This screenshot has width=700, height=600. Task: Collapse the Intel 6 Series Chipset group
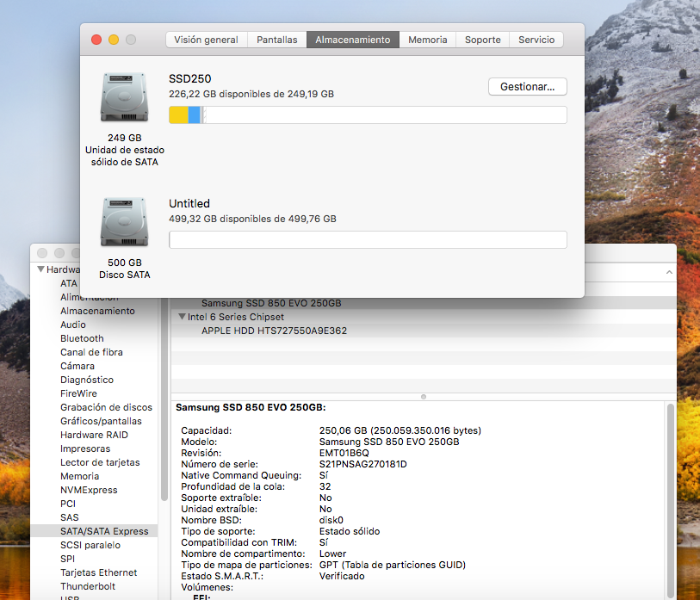[x=182, y=317]
